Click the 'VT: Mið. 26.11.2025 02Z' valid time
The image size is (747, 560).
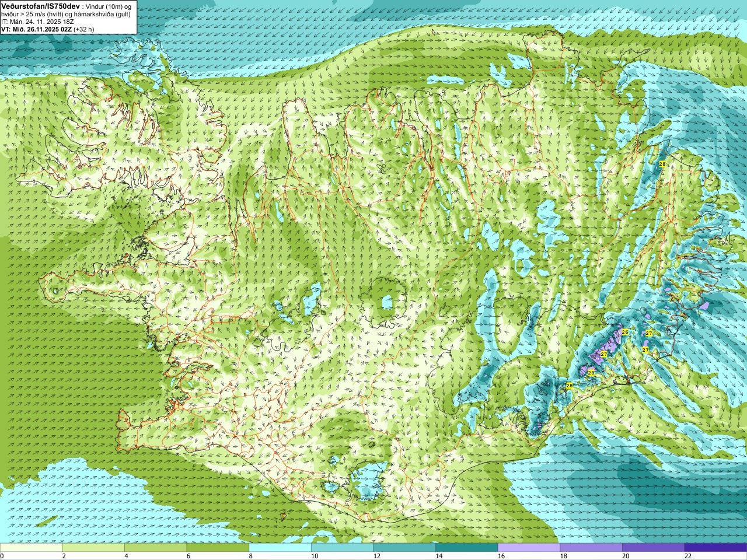point(36,29)
